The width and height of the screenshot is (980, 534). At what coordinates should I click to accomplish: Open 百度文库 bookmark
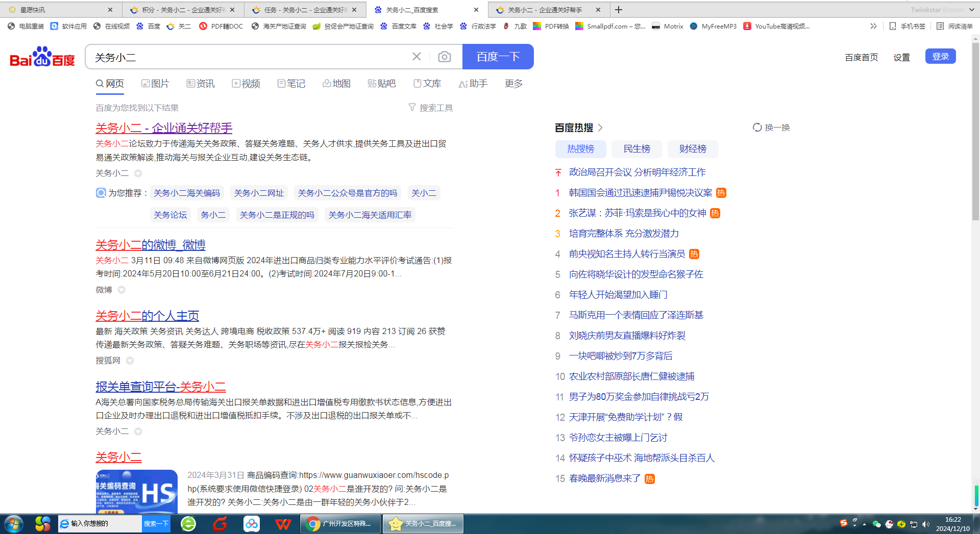click(398, 26)
